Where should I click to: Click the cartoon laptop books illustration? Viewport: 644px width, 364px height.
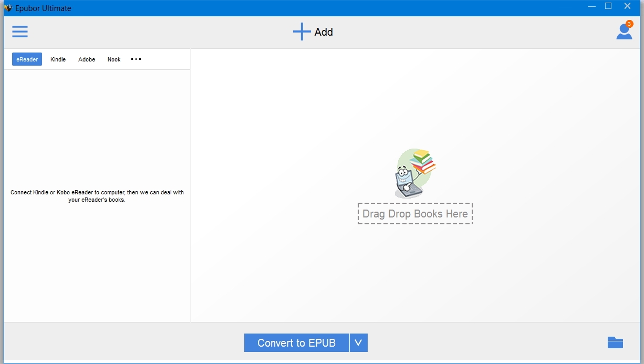coord(416,174)
